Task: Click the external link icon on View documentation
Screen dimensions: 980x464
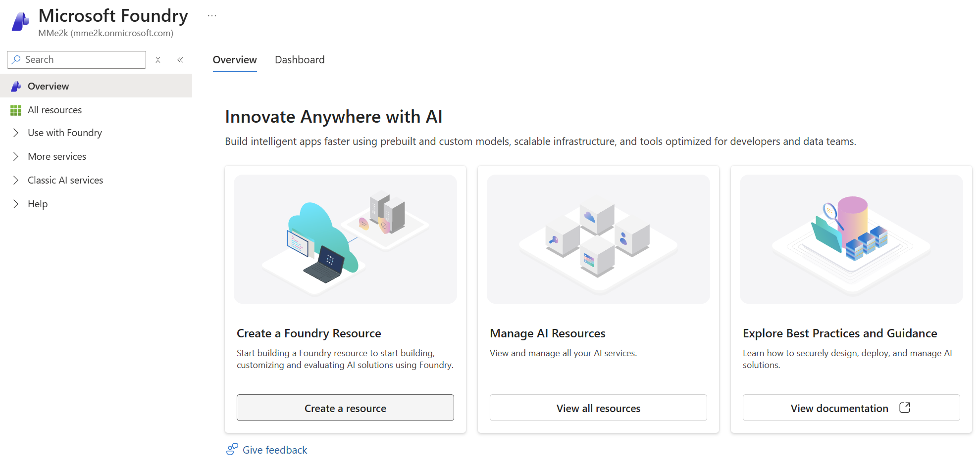Action: tap(904, 408)
